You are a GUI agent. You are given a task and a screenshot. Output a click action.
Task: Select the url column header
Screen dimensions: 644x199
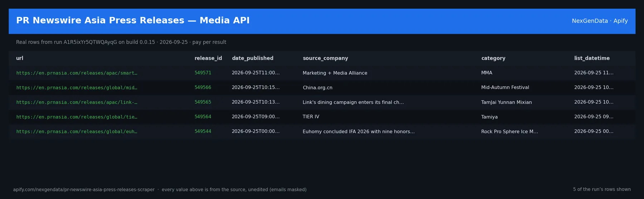20,58
